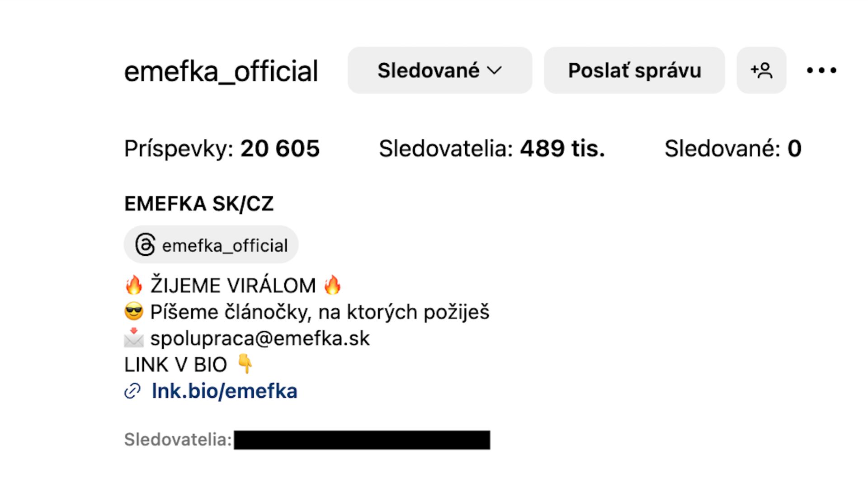The height and width of the screenshot is (488, 868).
Task: Click the redacted mutual followers bar
Action: coord(362,440)
